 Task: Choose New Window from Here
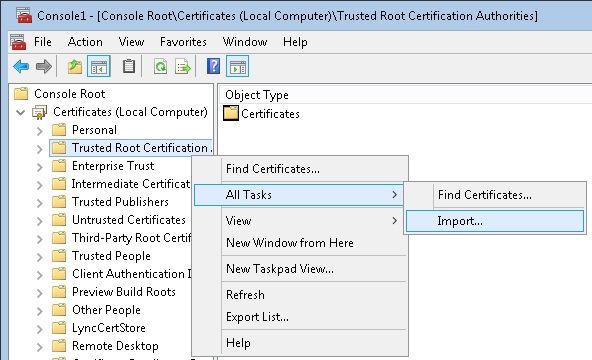pos(301,243)
